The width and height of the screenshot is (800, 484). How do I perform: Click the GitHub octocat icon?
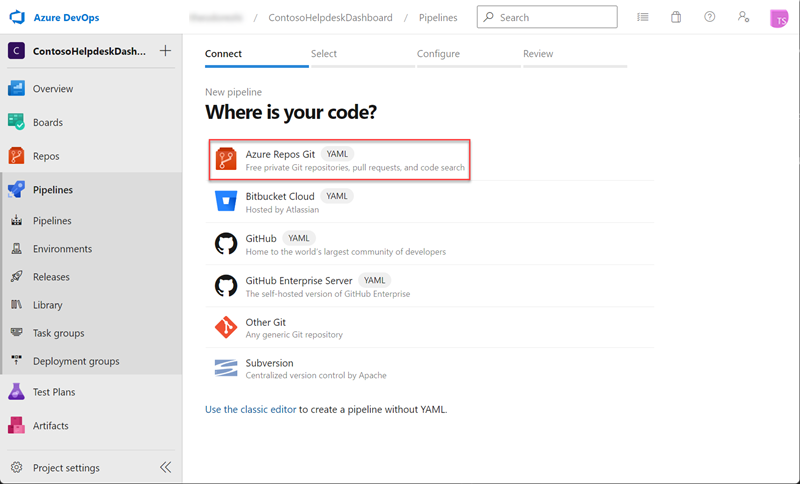(x=226, y=244)
